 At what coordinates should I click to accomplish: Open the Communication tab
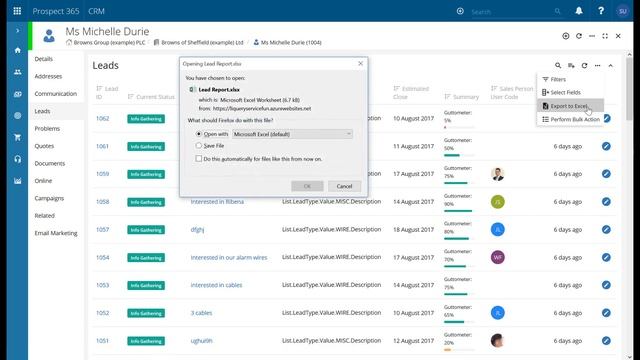point(56,93)
